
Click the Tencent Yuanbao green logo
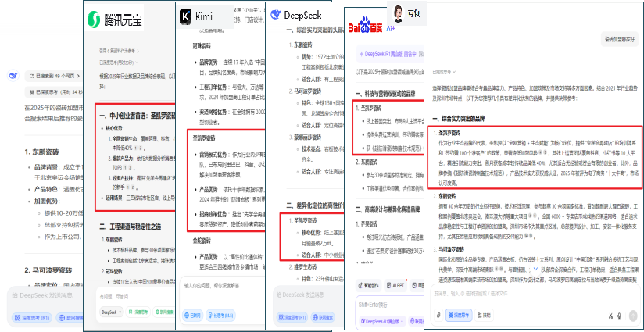(x=94, y=19)
